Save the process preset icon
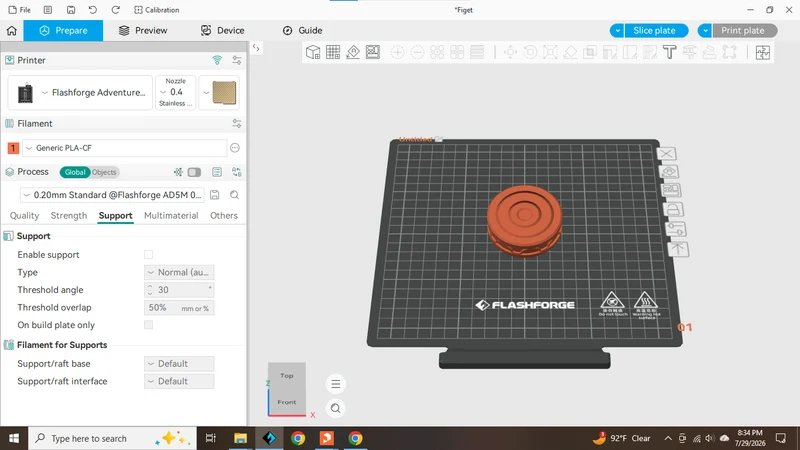800x450 pixels. (215, 195)
